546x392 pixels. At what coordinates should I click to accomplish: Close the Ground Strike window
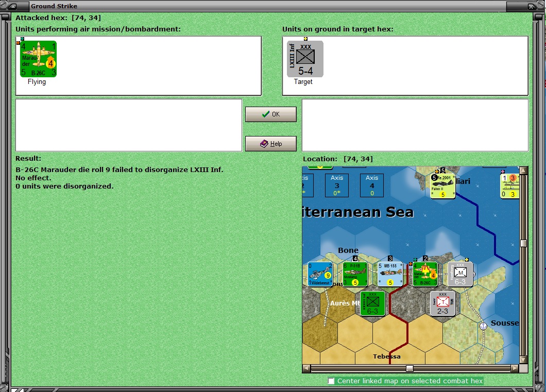pos(531,6)
